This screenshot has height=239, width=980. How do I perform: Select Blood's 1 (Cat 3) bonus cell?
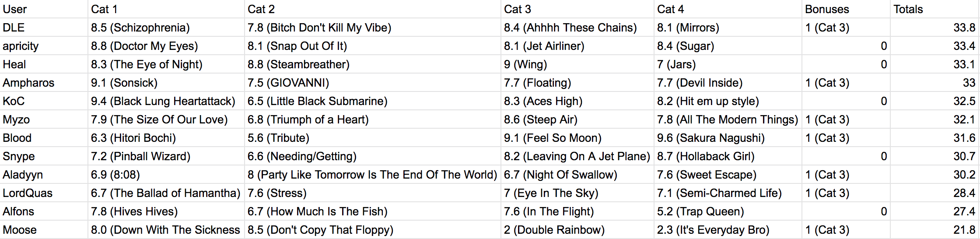coord(846,138)
